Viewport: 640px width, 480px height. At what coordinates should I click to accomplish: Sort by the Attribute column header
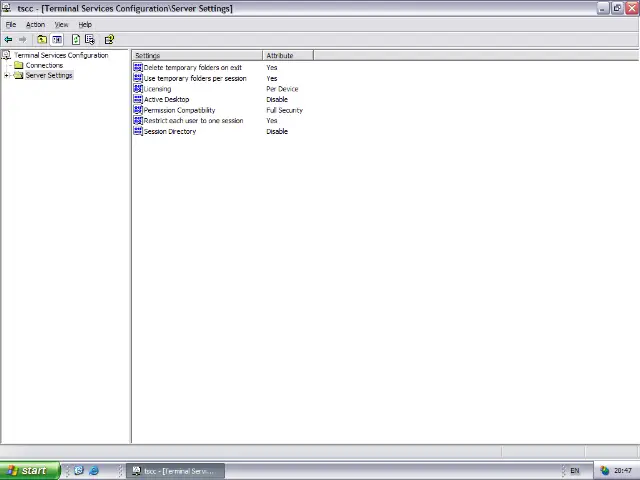coord(288,55)
